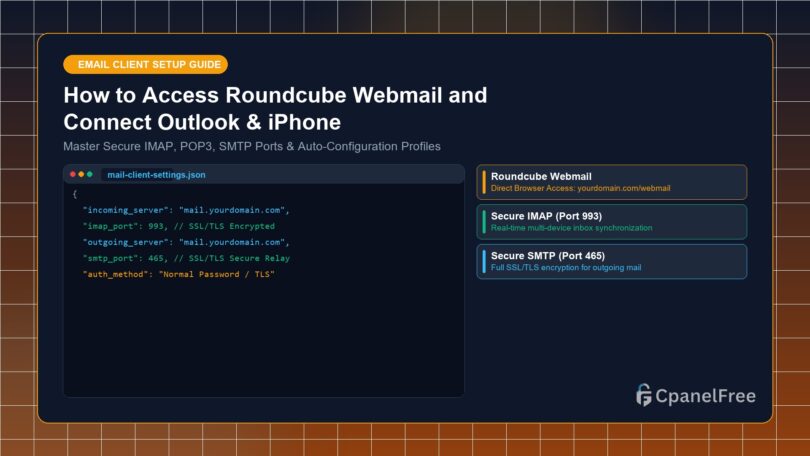This screenshot has width=810, height=456.
Task: Click the "outgoing_server" code line
Action: (186, 242)
